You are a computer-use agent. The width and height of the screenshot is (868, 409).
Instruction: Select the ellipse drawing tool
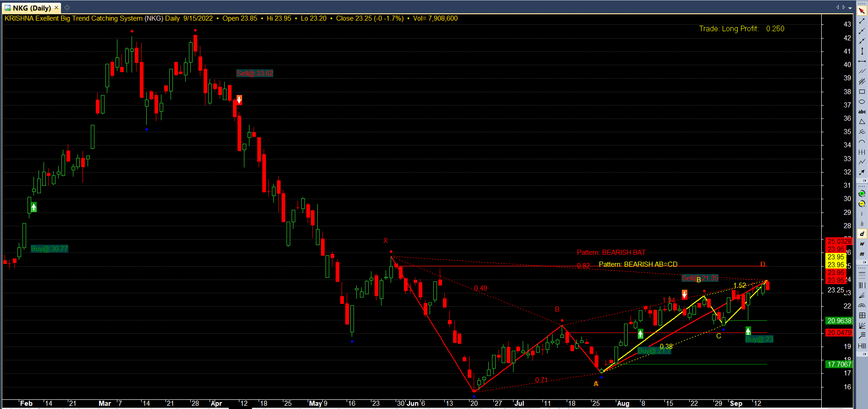click(x=862, y=101)
